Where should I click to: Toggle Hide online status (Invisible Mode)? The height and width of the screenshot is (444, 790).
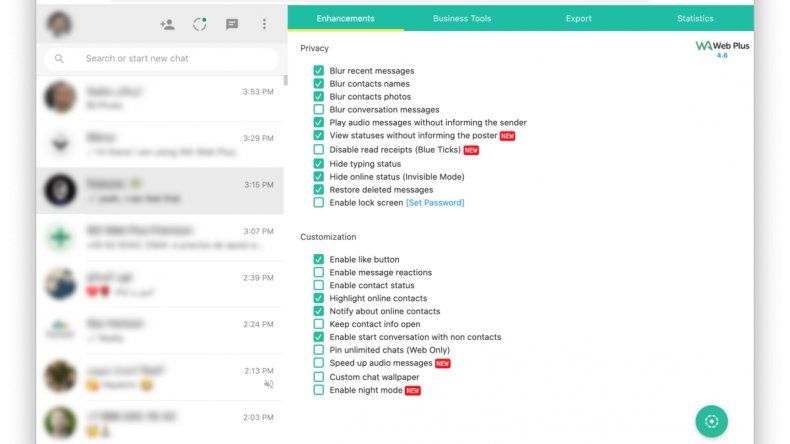point(318,176)
